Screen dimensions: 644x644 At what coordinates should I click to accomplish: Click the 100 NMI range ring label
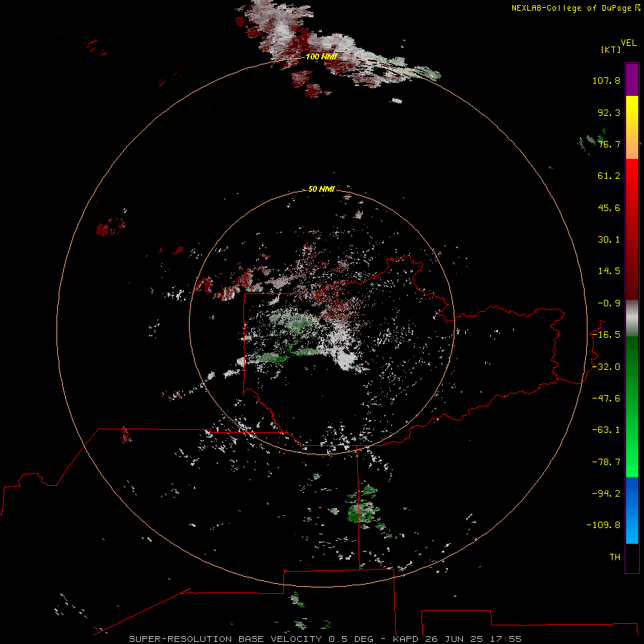(x=321, y=57)
